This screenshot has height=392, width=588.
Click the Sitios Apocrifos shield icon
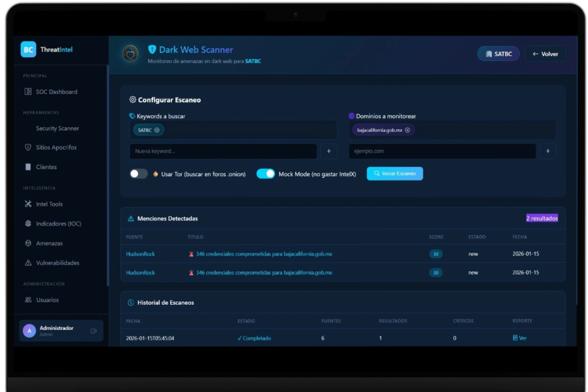(x=28, y=147)
